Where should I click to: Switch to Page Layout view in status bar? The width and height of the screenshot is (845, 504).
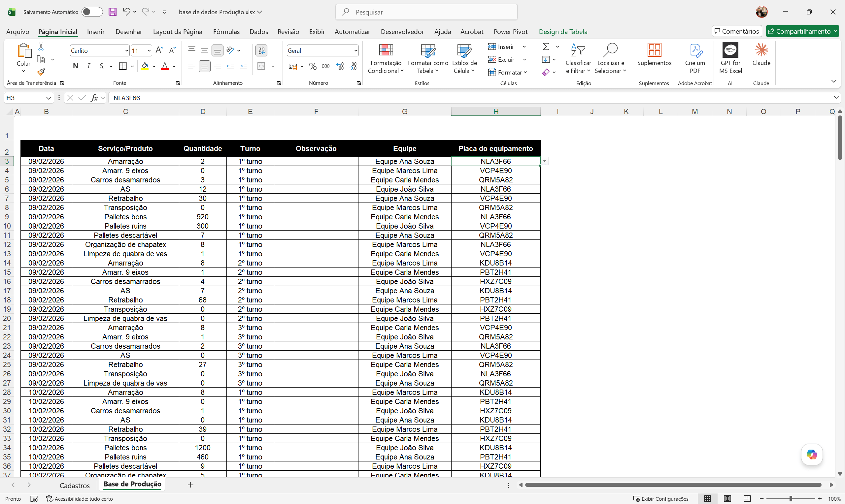point(727,499)
